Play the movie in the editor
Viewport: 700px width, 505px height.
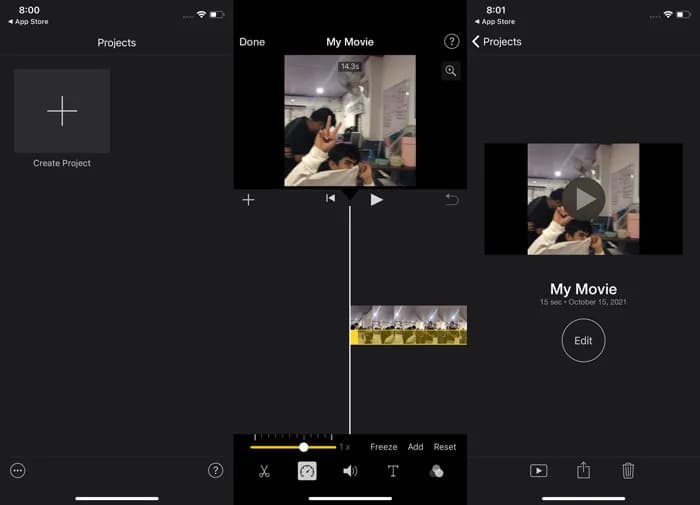point(377,200)
